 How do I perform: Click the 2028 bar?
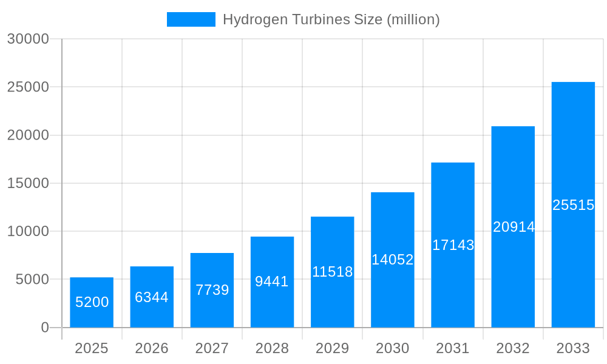click(272, 282)
